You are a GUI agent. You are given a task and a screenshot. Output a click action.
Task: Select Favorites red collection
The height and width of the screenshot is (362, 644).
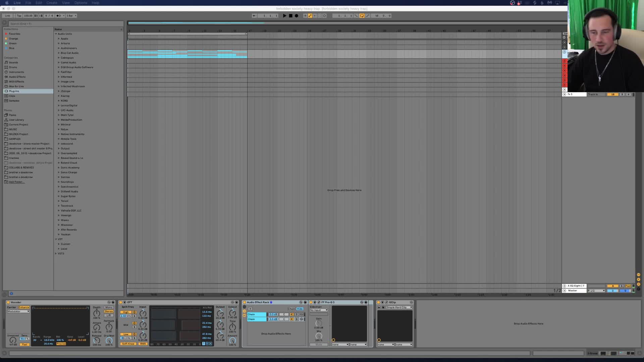(x=14, y=34)
